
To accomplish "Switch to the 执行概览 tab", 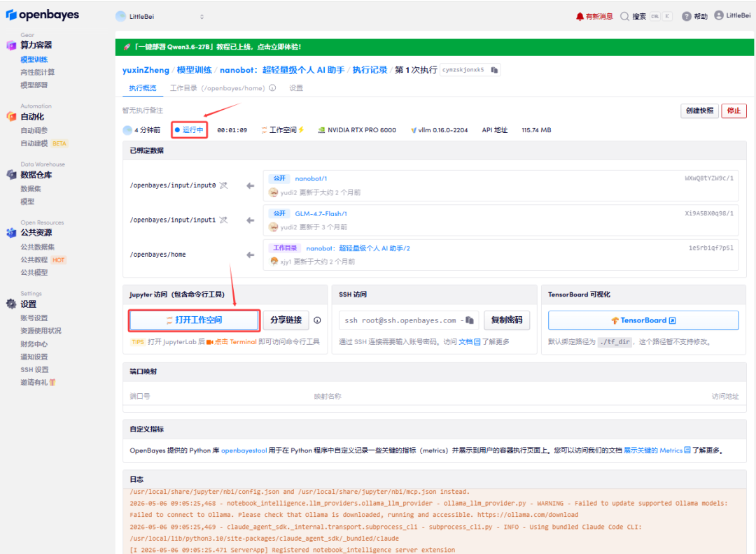I will [143, 88].
